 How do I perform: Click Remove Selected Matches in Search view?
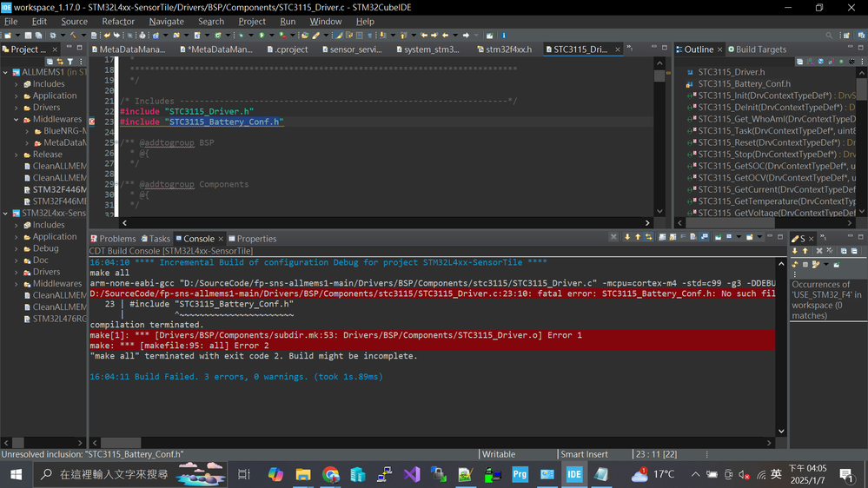pyautogui.click(x=819, y=251)
